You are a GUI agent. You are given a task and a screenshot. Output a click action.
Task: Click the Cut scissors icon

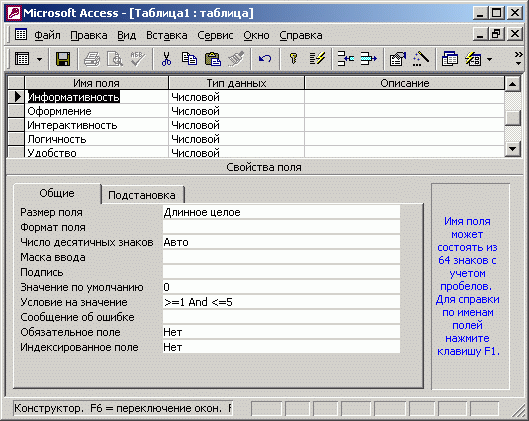tap(166, 59)
